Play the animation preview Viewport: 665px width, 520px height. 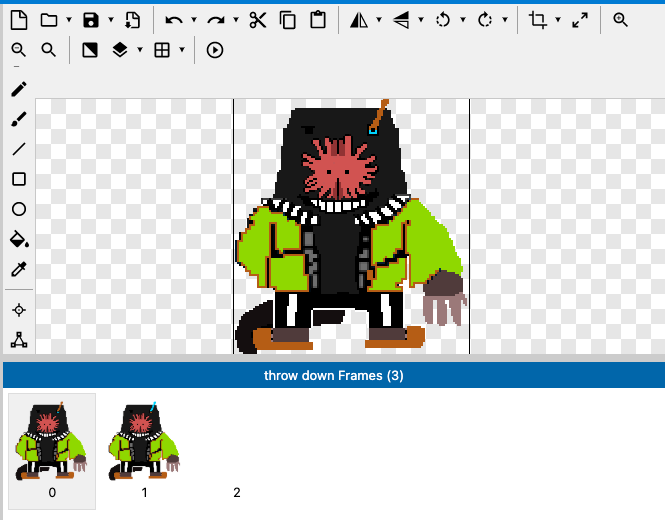(215, 50)
